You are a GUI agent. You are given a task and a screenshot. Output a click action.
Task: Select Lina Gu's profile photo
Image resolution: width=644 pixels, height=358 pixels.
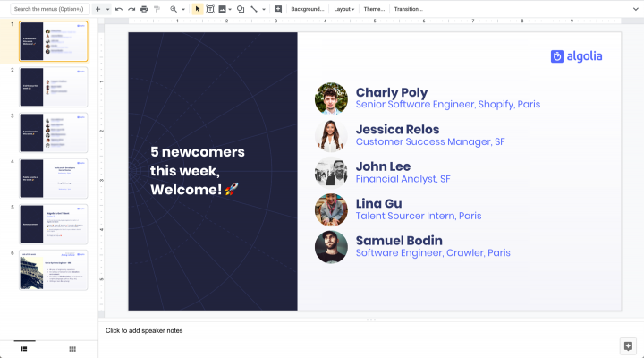(x=331, y=209)
